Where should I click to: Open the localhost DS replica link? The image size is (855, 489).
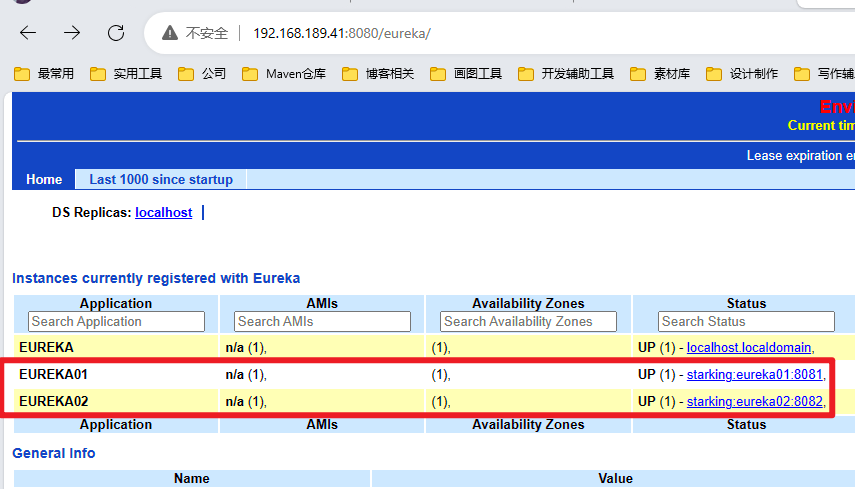[164, 213]
